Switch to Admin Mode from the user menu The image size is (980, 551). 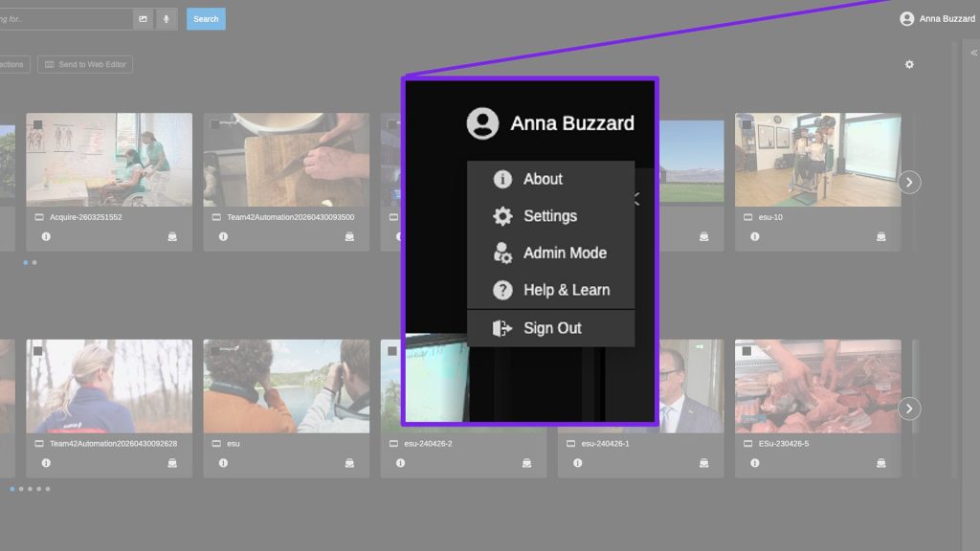550,253
